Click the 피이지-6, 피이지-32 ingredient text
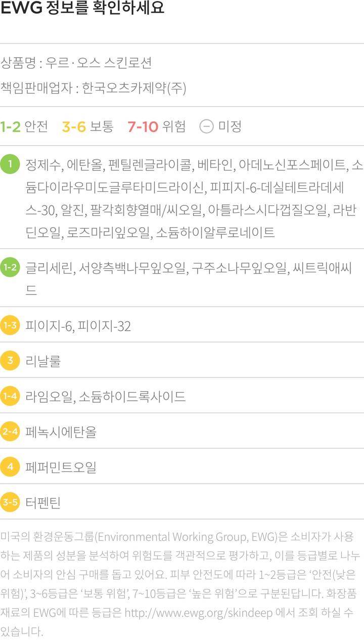The width and height of the screenshot is (364, 641). [x=78, y=326]
